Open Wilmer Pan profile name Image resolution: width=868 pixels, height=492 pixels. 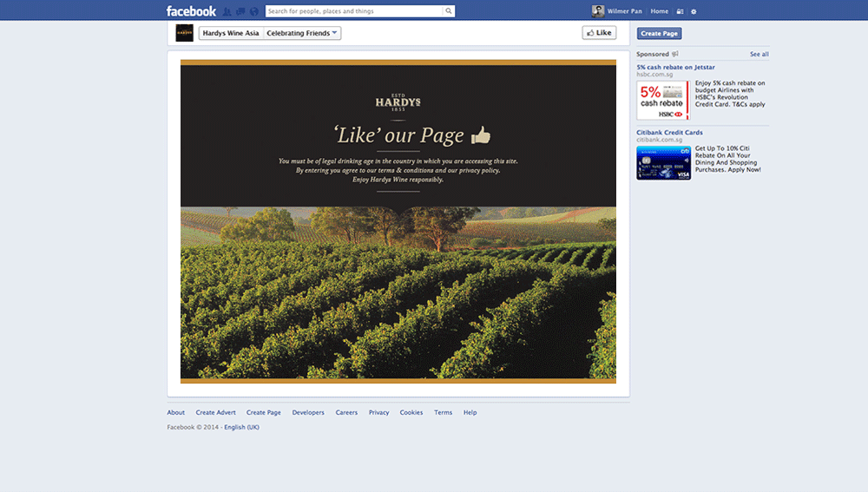(x=624, y=11)
